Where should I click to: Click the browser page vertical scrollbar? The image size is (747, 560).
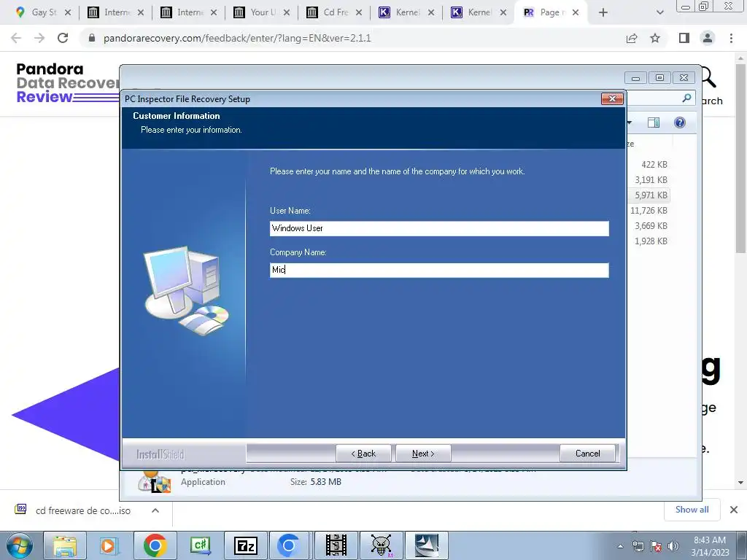(x=740, y=157)
